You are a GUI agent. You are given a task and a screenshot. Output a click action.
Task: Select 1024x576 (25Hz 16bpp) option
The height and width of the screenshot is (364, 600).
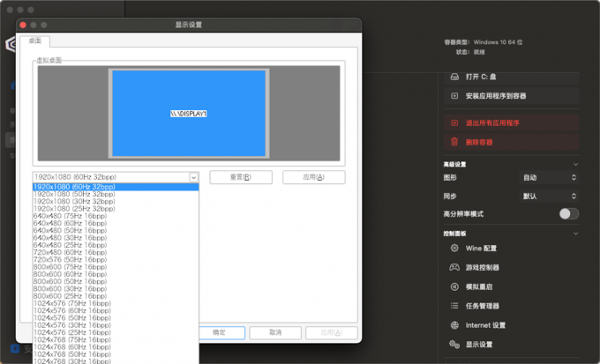[116, 332]
